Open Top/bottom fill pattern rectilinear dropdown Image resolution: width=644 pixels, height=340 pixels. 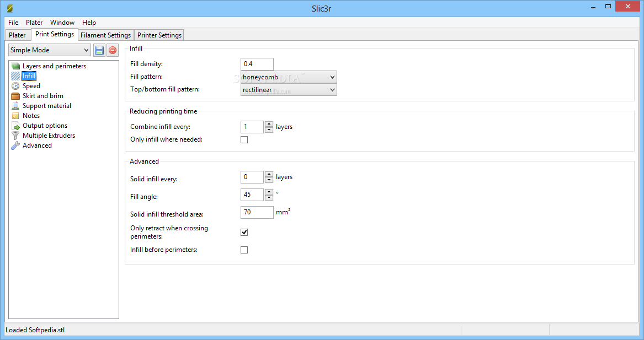coord(289,90)
